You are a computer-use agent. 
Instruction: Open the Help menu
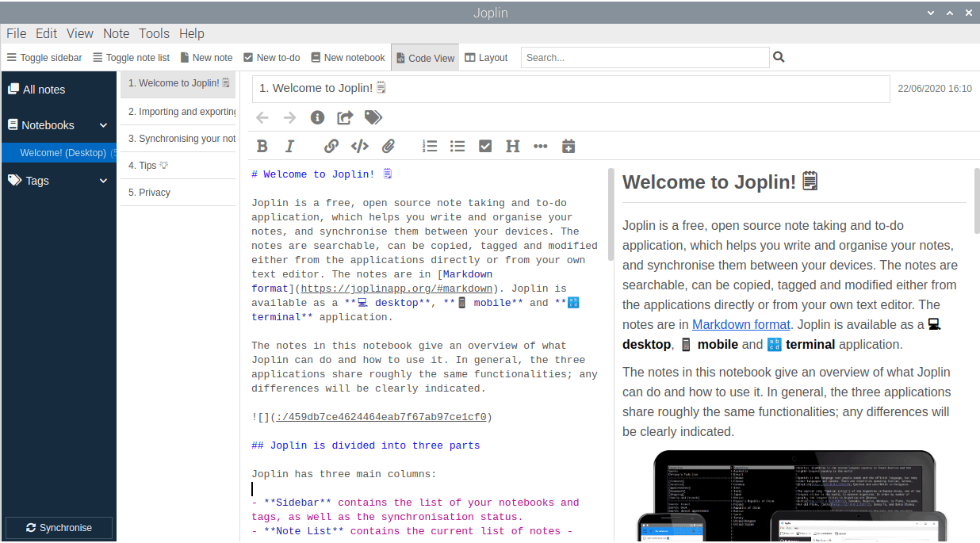[x=191, y=33]
